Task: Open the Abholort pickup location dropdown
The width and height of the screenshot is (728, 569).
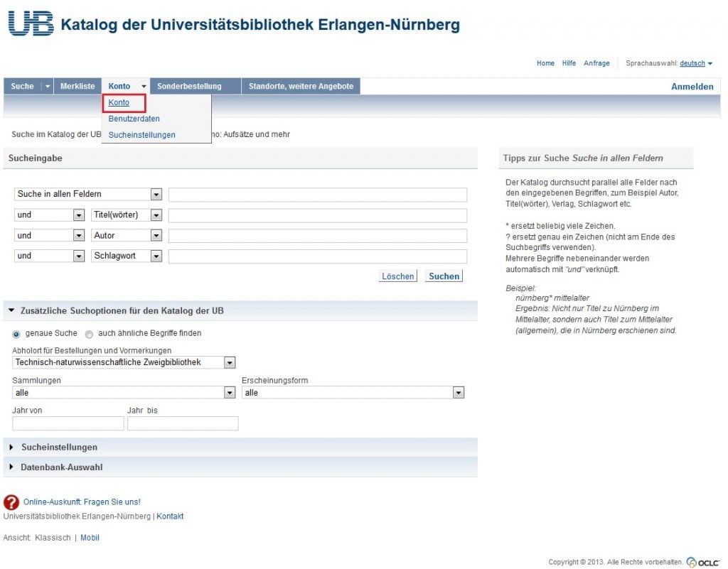Action: [x=229, y=362]
